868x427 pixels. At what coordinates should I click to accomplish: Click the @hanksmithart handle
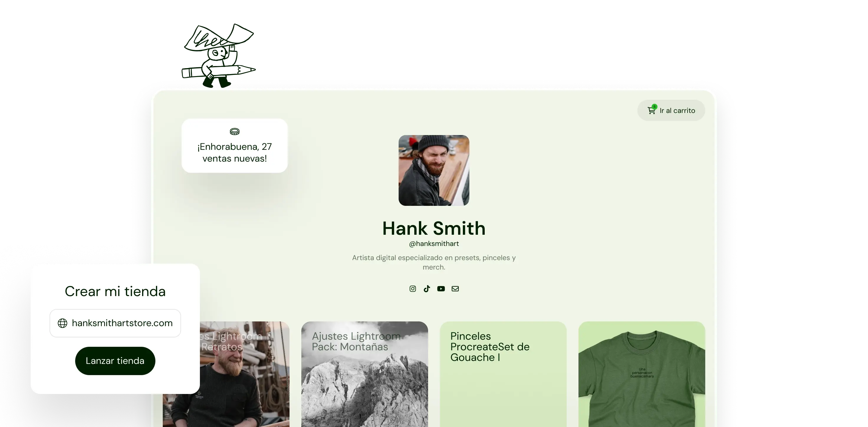[x=434, y=244]
